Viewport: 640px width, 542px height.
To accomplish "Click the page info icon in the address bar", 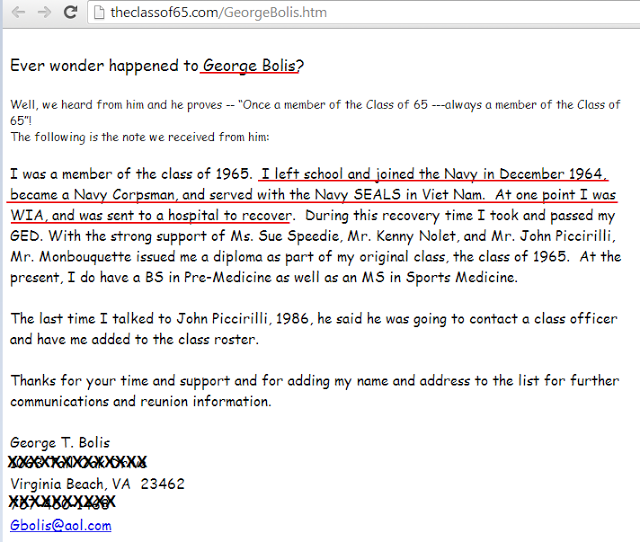I will 97,13.
